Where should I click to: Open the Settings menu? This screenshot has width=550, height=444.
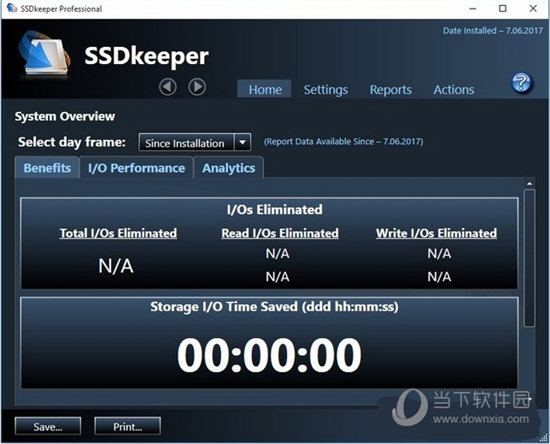coord(326,90)
